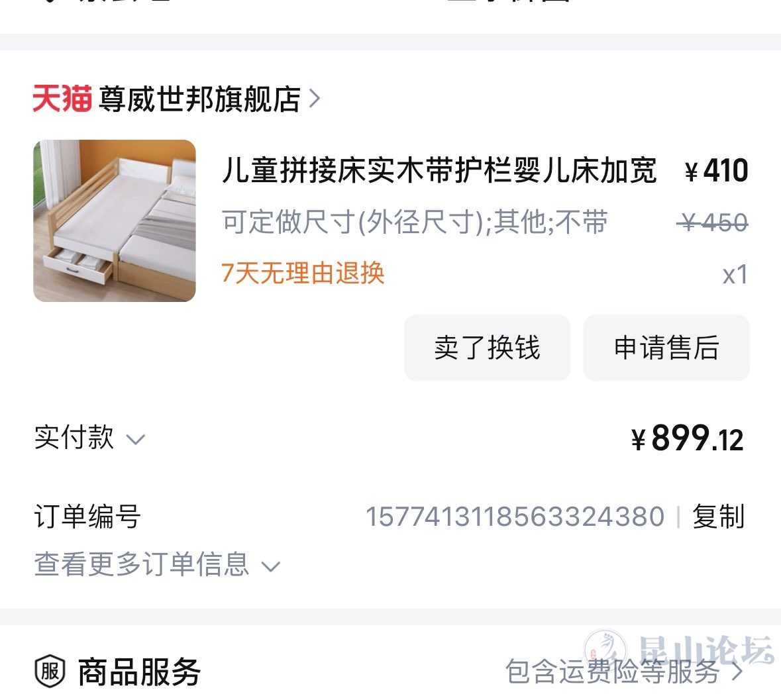
Task: Expand 查看更多订单信息
Action: click(158, 564)
